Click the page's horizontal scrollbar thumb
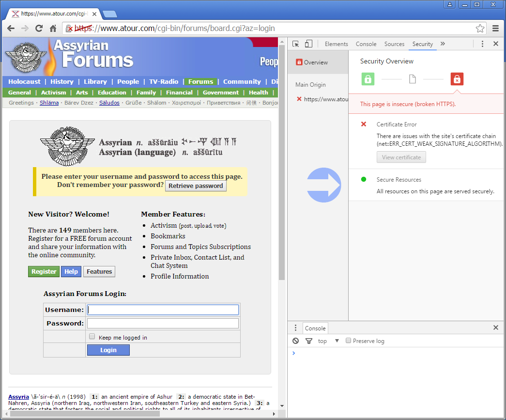 pyautogui.click(x=85, y=414)
